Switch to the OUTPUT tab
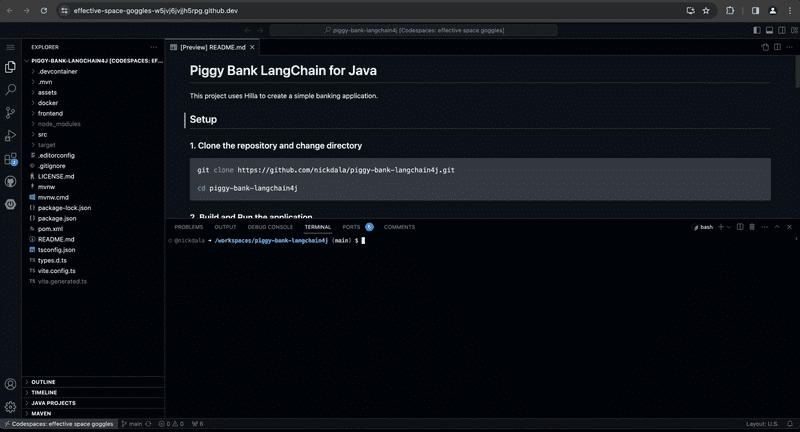800x432 pixels. [225, 227]
